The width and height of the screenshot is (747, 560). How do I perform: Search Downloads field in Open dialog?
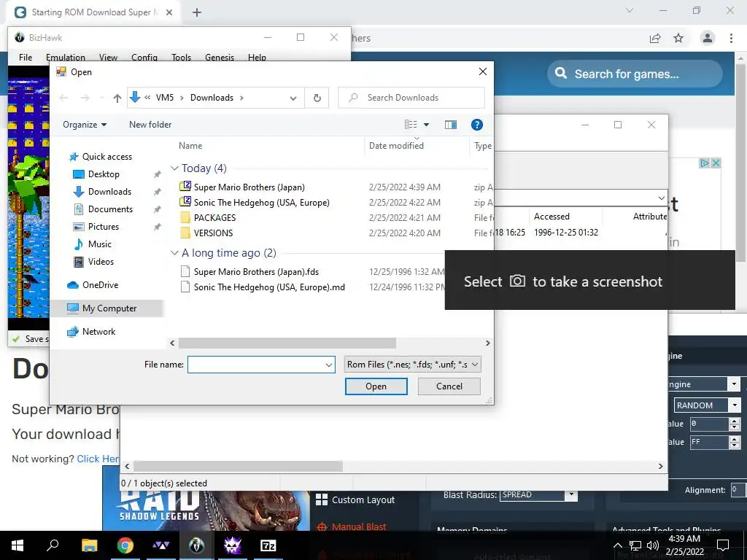411,98
